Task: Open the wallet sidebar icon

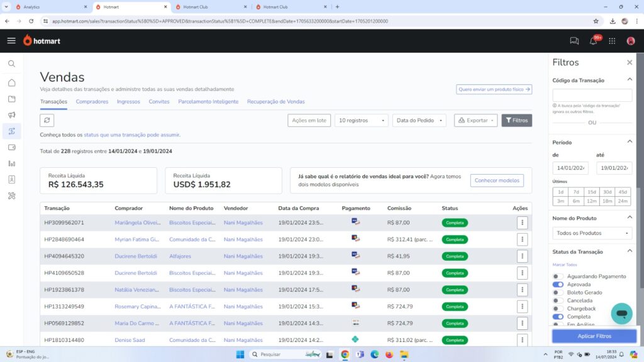Action: (x=11, y=147)
